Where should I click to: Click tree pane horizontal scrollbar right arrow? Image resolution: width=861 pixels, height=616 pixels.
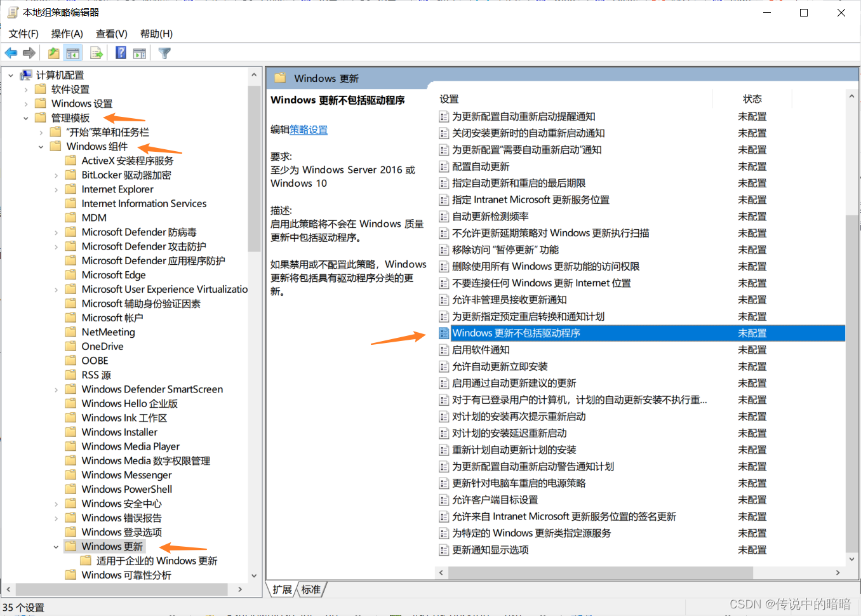240,589
